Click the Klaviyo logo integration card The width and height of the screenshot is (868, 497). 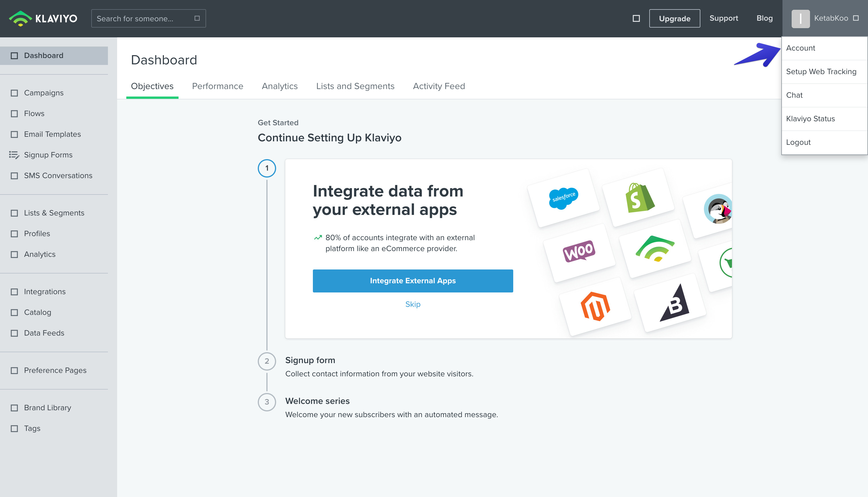pos(655,249)
